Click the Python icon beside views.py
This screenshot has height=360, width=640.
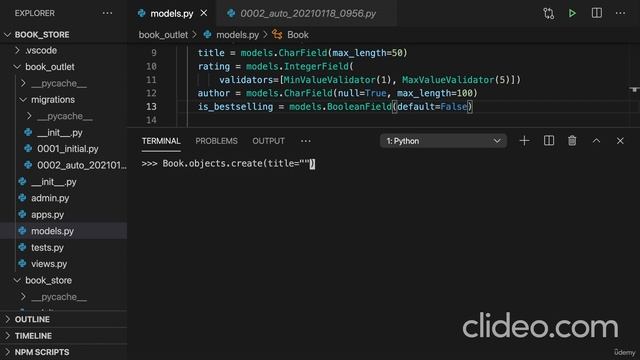click(x=22, y=264)
